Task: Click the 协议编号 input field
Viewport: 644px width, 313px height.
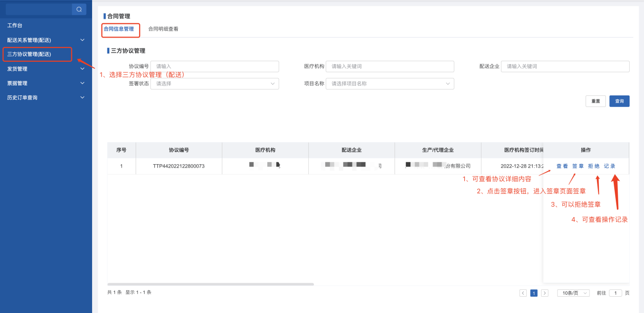Action: click(x=214, y=66)
